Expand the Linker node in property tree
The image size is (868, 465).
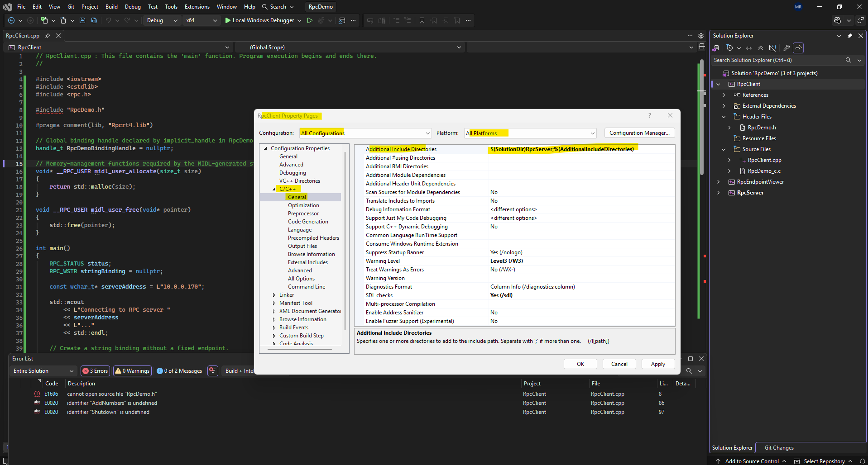(274, 295)
